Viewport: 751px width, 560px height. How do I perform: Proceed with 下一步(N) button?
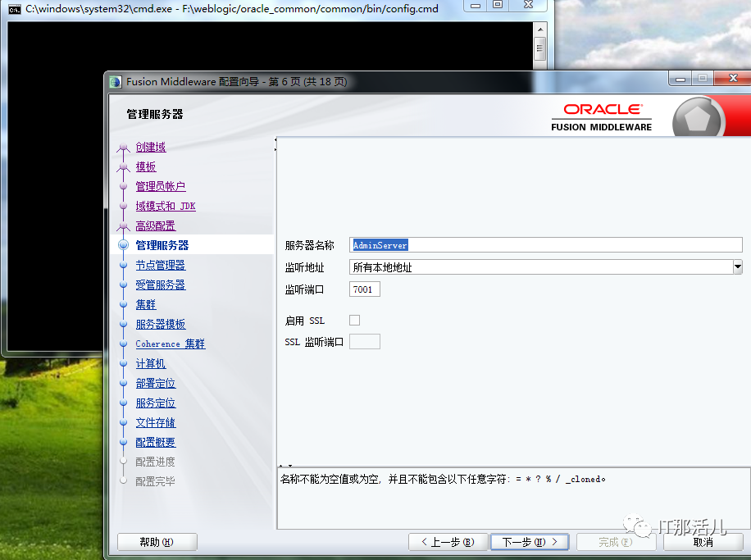[530, 542]
